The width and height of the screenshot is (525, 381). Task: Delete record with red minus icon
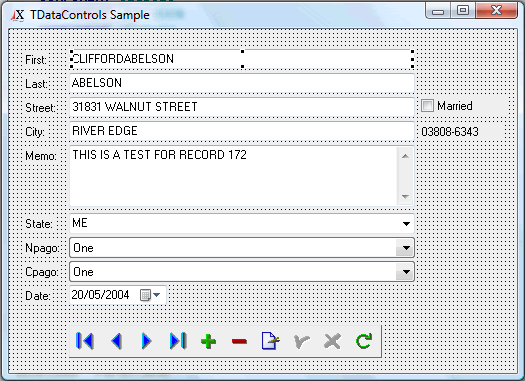(239, 341)
